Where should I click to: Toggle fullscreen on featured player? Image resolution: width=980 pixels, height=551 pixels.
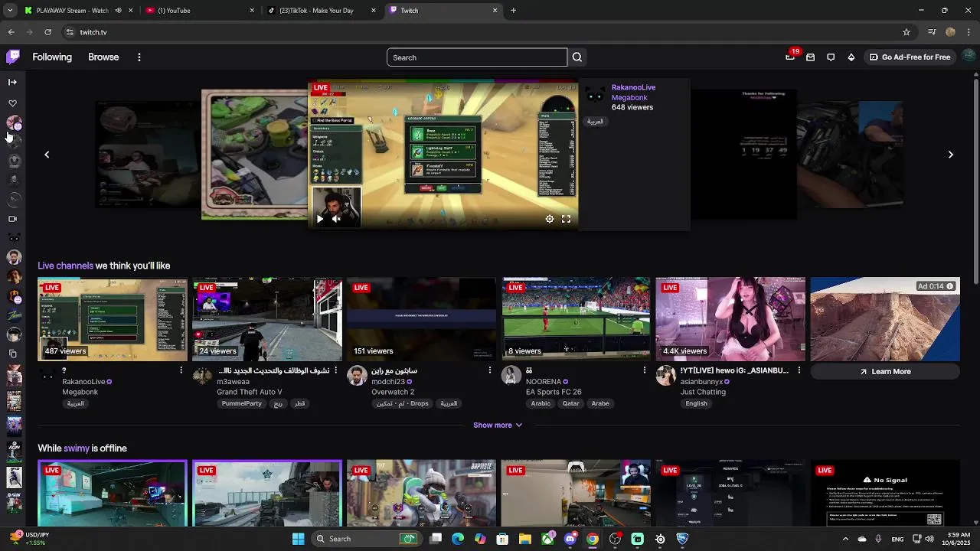tap(567, 219)
